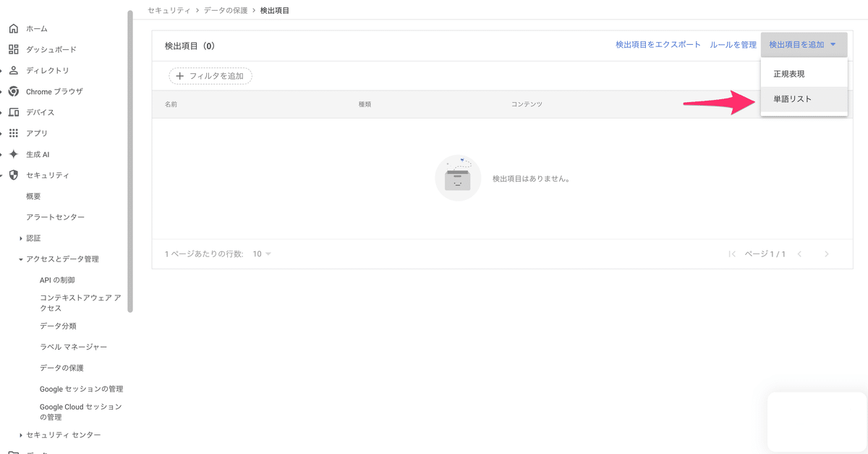Open the Devices icon in sidebar
868x454 pixels.
click(13, 112)
